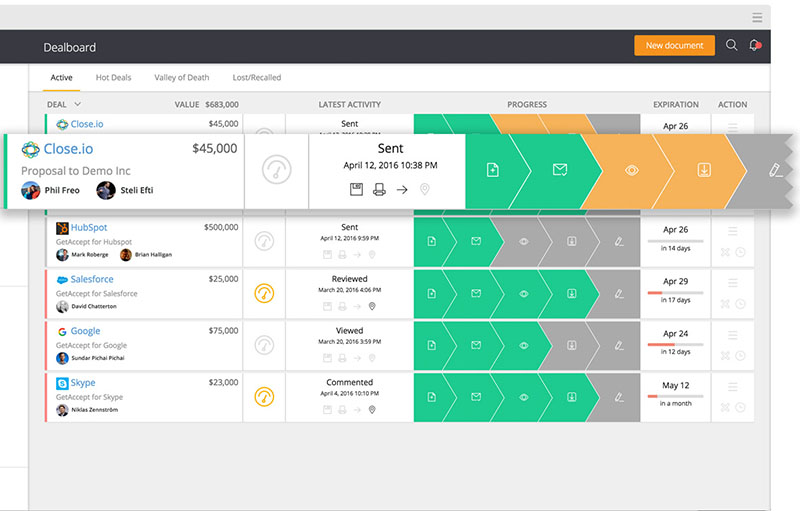Screen dimensions: 800x511
Task: Click the location pin in Salesforce row
Action: 372,306
